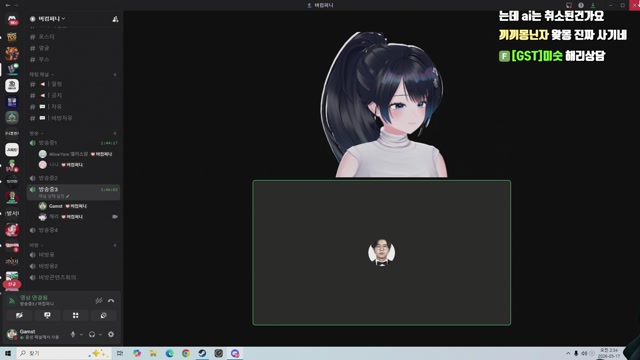The width and height of the screenshot is (640, 360).
Task: Join the 방송중1 voice channel
Action: pyautogui.click(x=73, y=143)
